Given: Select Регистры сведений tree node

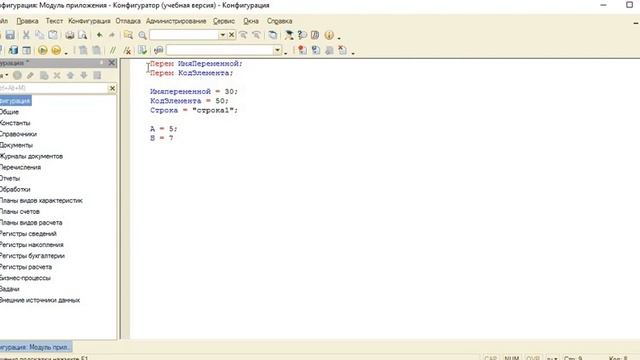Looking at the screenshot, I should (28, 233).
